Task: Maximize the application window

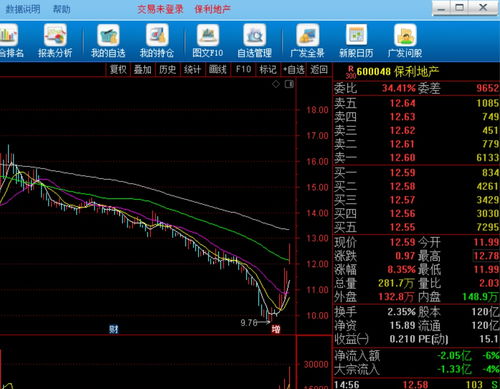Action: (x=460, y=8)
